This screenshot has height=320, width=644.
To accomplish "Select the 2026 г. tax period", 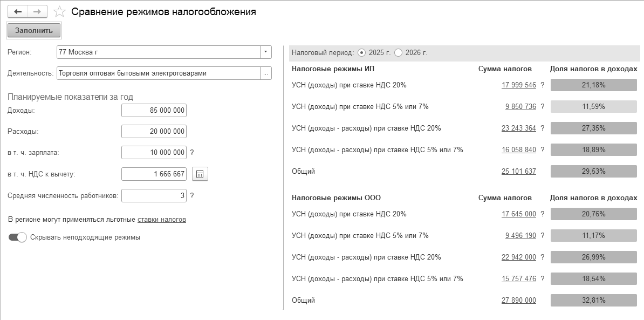I will tap(398, 52).
